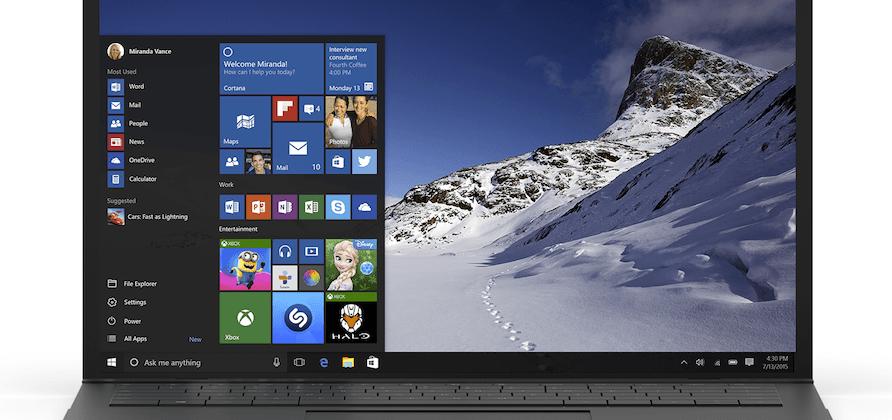Viewport: 892px width, 420px height.
Task: Open the Maps tile
Action: click(x=244, y=121)
